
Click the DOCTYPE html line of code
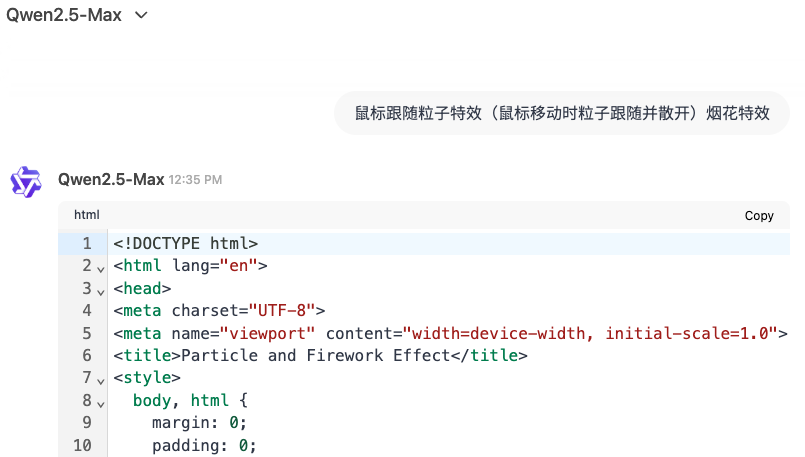(x=185, y=243)
